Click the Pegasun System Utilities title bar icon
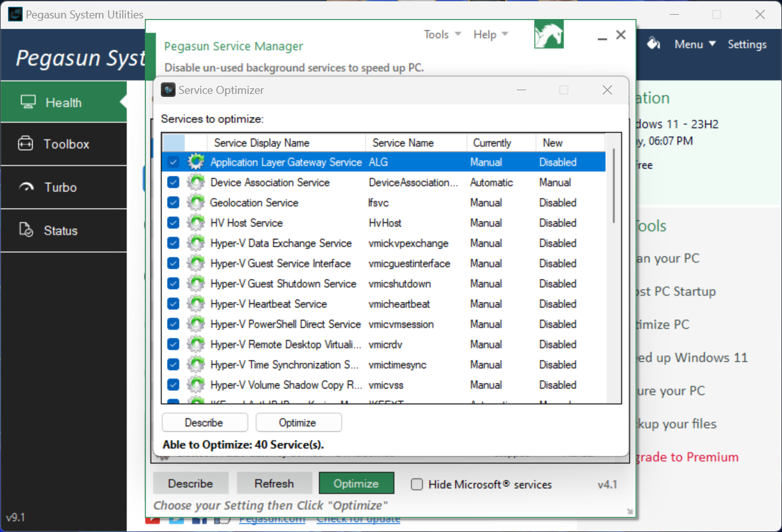782x532 pixels. 15,14
